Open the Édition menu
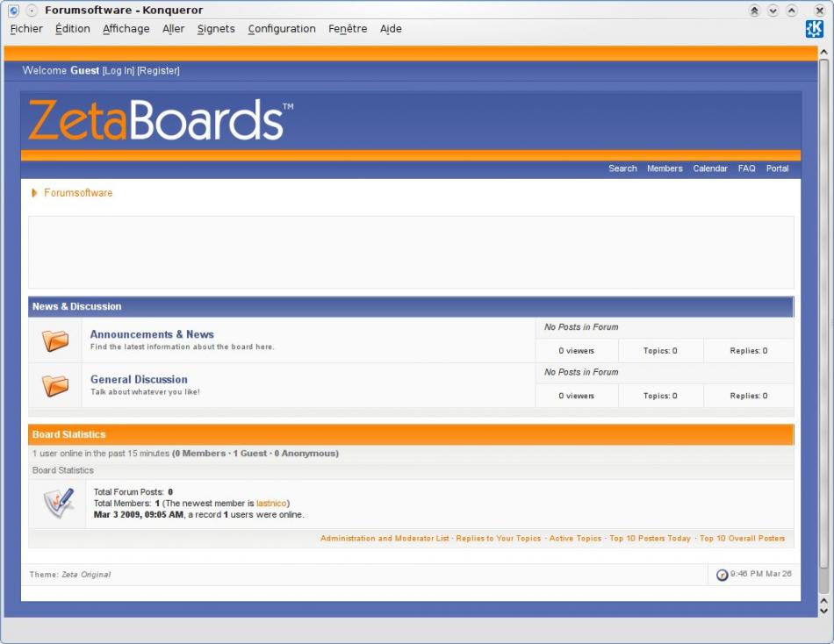Viewport: 834px width, 644px height. pyautogui.click(x=73, y=29)
